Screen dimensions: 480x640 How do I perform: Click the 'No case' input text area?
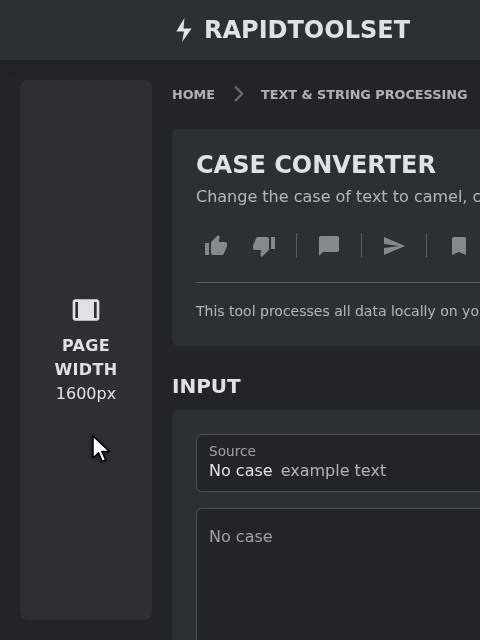(338, 574)
